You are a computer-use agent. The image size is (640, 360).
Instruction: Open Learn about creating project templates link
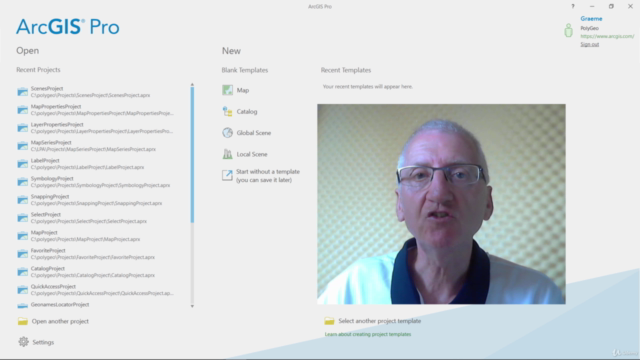(368, 334)
